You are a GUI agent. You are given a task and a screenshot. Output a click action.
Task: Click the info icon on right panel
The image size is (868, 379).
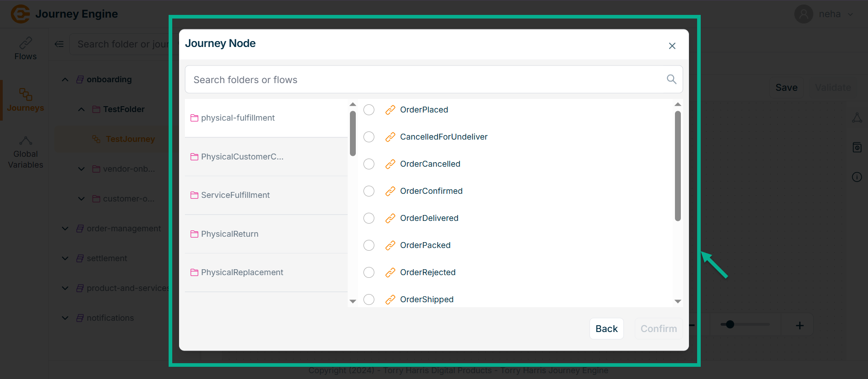pos(857,177)
